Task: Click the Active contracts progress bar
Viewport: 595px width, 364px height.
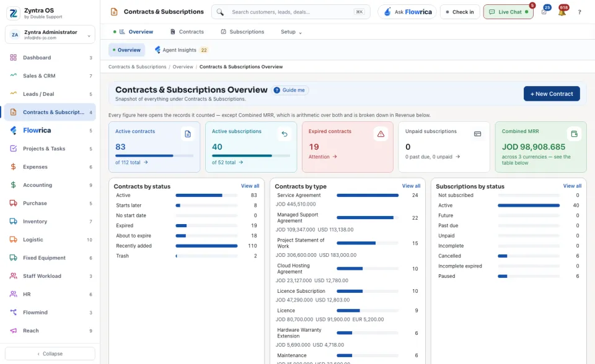Action: coord(154,155)
